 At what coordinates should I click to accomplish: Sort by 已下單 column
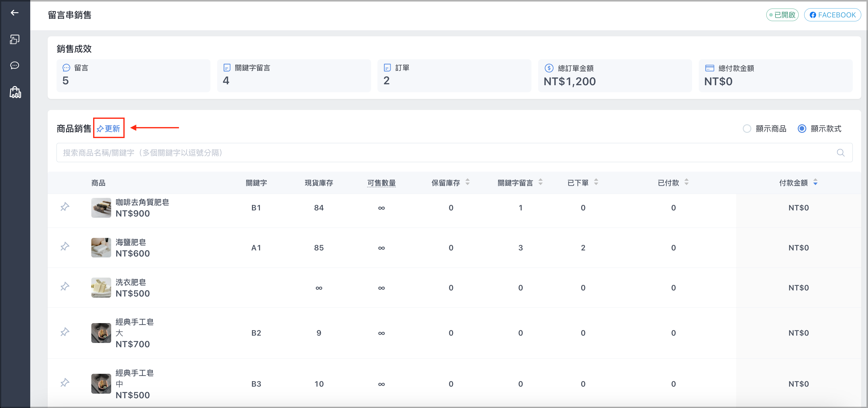coord(596,182)
